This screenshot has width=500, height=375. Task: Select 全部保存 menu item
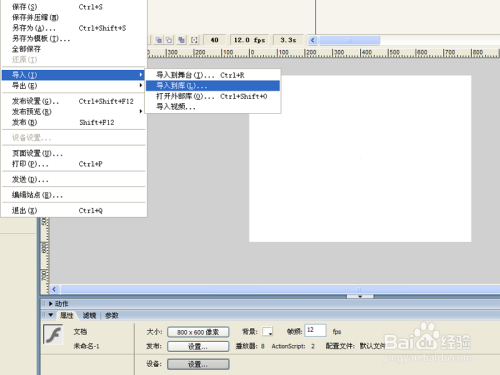[x=74, y=49]
